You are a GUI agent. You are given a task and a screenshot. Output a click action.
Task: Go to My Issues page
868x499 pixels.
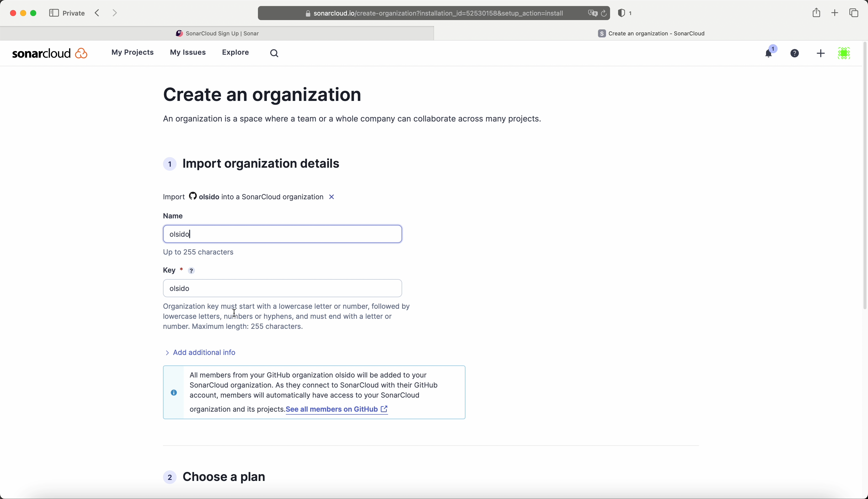coord(188,52)
